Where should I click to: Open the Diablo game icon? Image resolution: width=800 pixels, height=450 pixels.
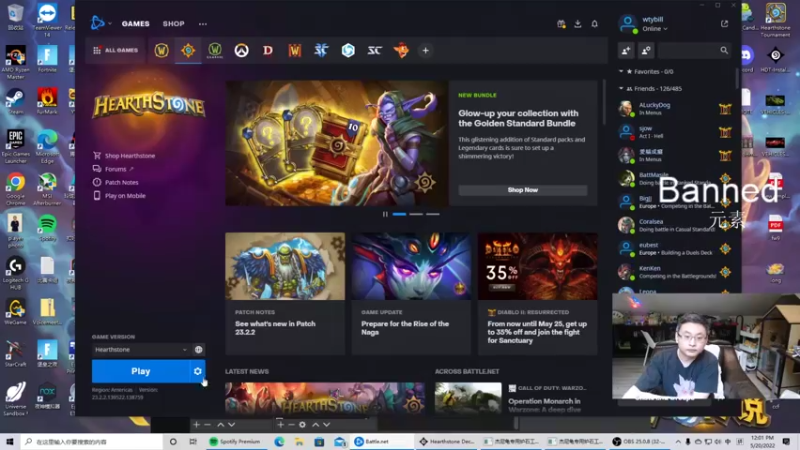point(268,51)
